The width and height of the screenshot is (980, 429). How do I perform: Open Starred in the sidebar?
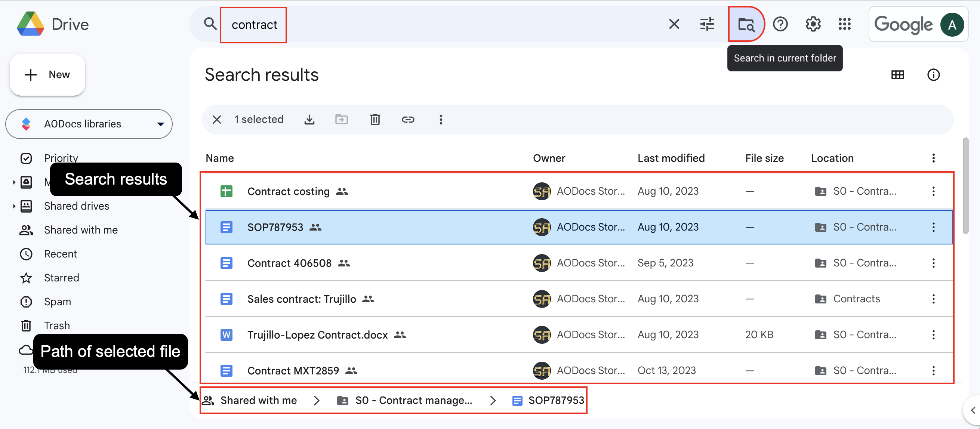61,278
